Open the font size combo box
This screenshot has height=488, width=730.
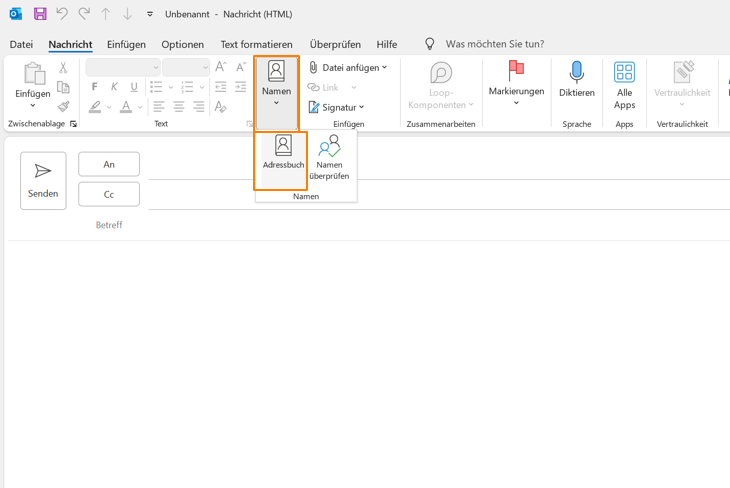186,67
